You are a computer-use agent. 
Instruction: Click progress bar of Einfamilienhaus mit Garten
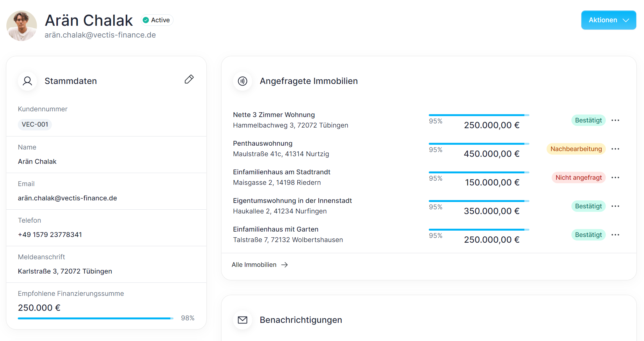(479, 230)
